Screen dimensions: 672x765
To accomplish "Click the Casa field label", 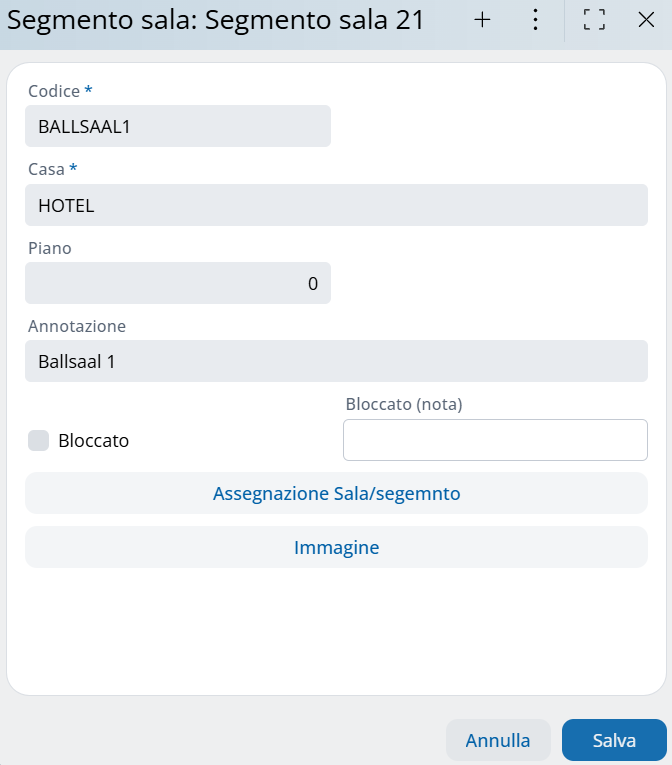I will (46, 169).
